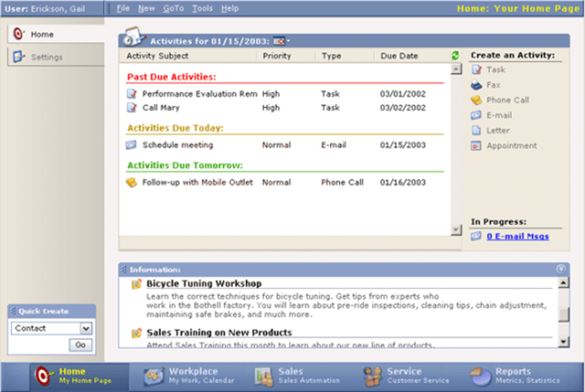Create a new Appointment activity
The image size is (585, 392).
476,145
